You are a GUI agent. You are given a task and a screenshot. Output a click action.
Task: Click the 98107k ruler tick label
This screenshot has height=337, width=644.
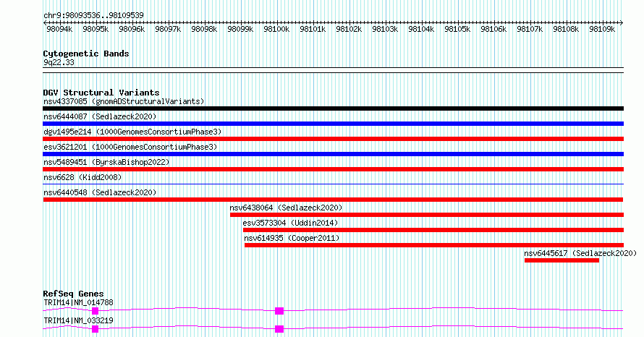click(x=530, y=29)
